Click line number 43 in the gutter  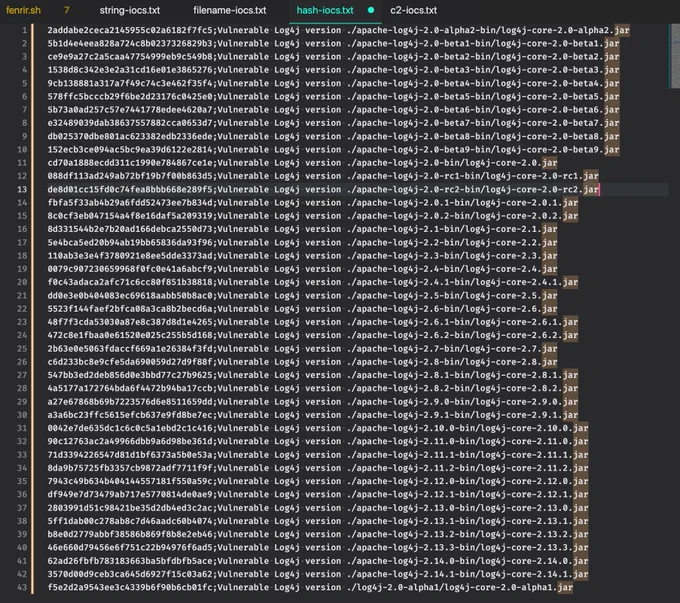tap(22, 587)
